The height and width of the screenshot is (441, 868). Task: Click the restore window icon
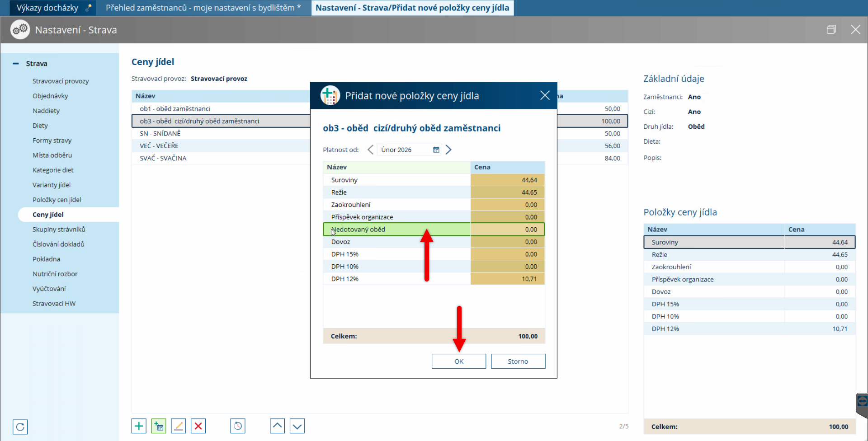click(831, 30)
